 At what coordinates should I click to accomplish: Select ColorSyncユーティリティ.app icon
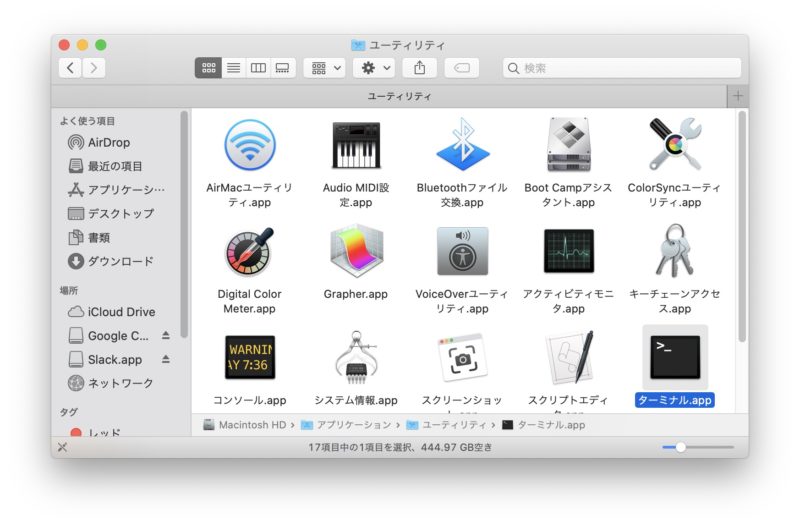click(x=674, y=144)
